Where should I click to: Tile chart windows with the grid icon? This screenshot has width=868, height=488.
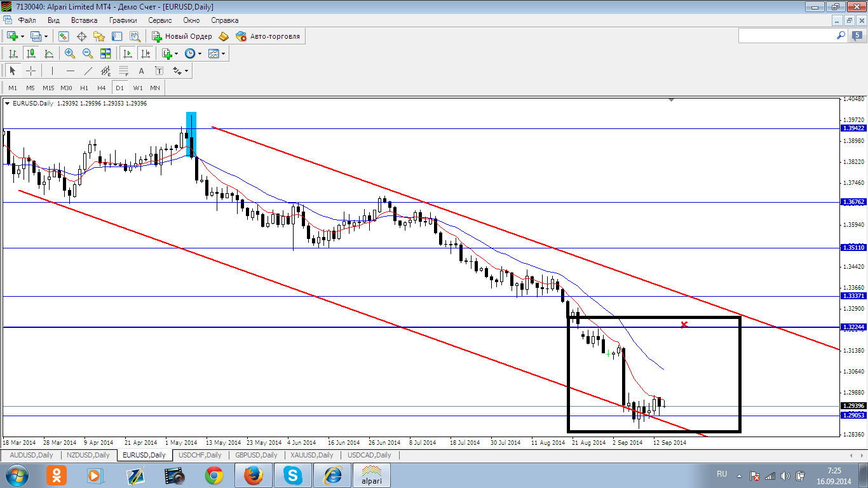(105, 53)
